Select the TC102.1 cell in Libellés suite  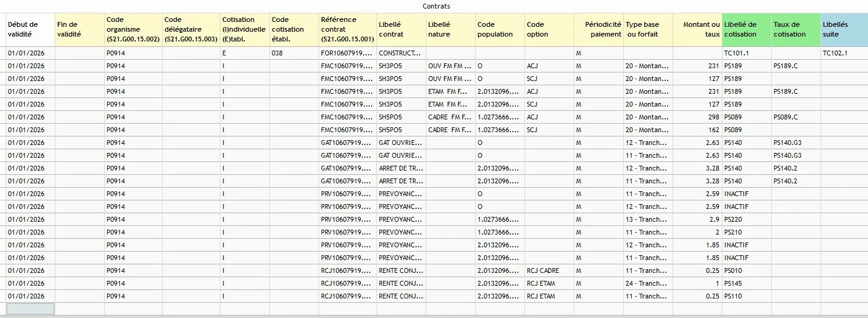pyautogui.click(x=844, y=54)
